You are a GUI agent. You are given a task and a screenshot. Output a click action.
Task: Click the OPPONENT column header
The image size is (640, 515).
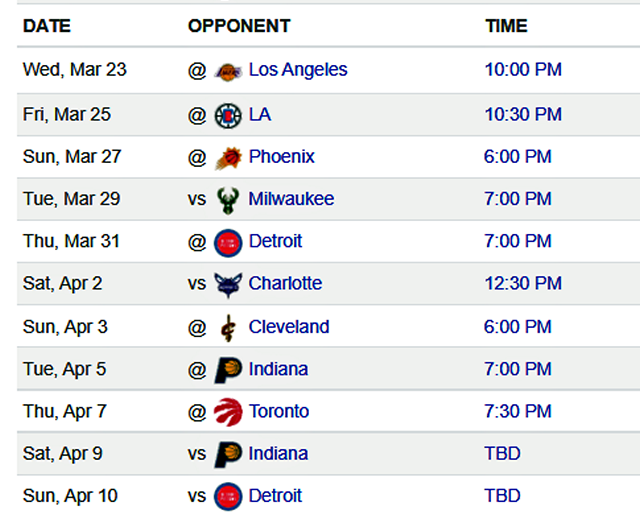(239, 26)
